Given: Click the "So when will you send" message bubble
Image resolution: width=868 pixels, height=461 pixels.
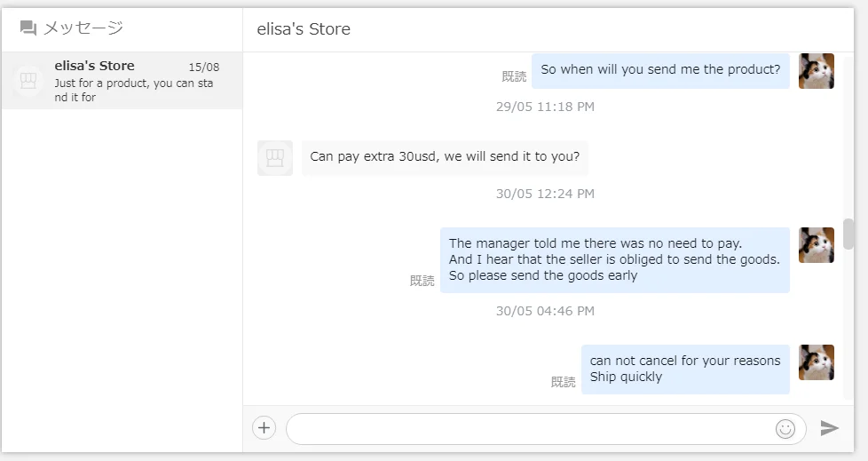Looking at the screenshot, I should point(660,70).
